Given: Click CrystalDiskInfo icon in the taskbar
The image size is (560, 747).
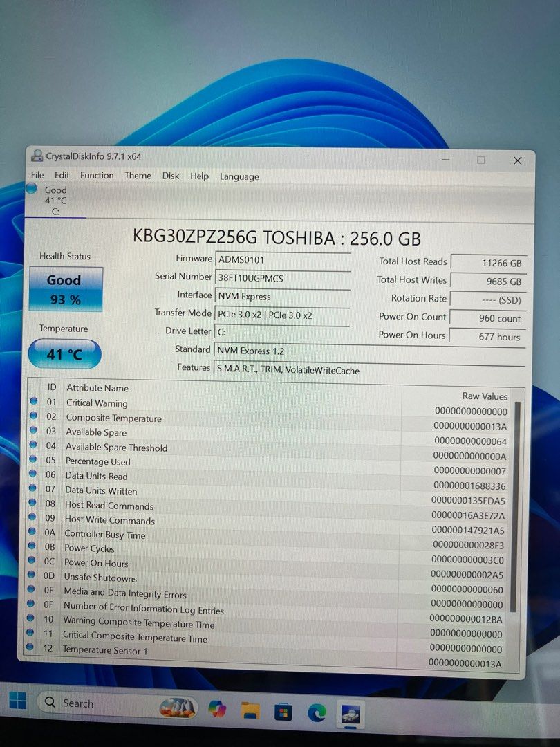Looking at the screenshot, I should click(351, 714).
